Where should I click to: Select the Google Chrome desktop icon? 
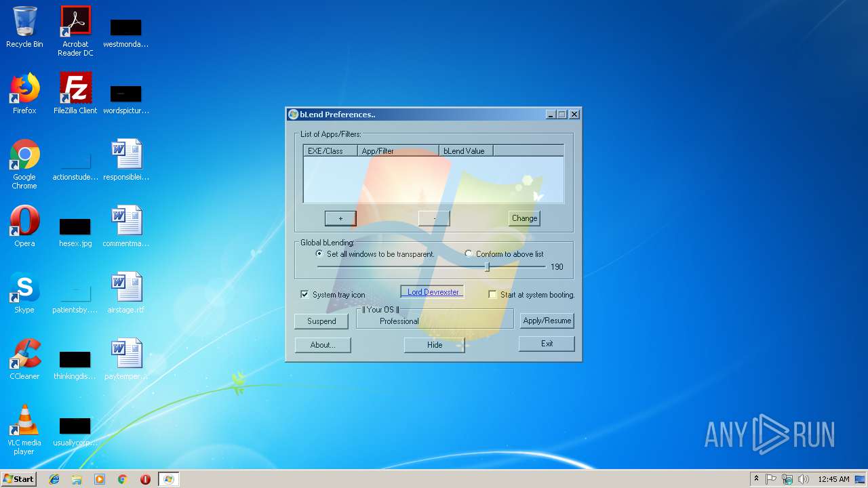[x=24, y=164]
